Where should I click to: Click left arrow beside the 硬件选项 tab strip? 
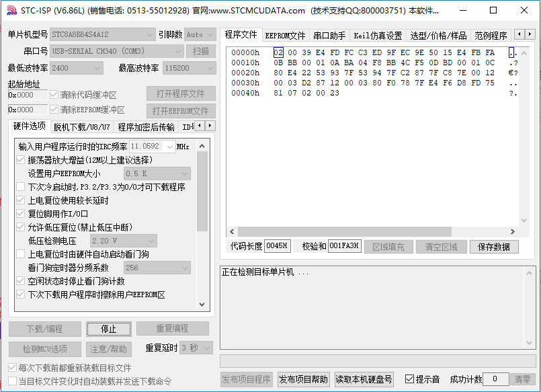click(200, 126)
